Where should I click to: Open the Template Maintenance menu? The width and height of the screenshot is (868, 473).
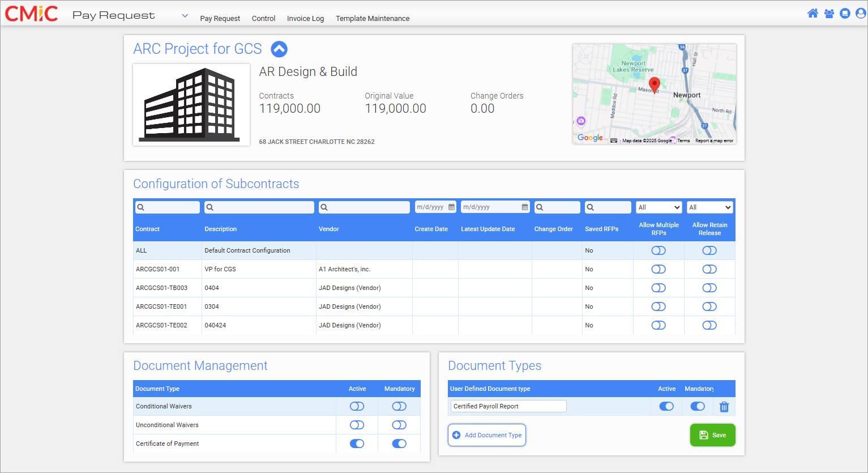372,19
